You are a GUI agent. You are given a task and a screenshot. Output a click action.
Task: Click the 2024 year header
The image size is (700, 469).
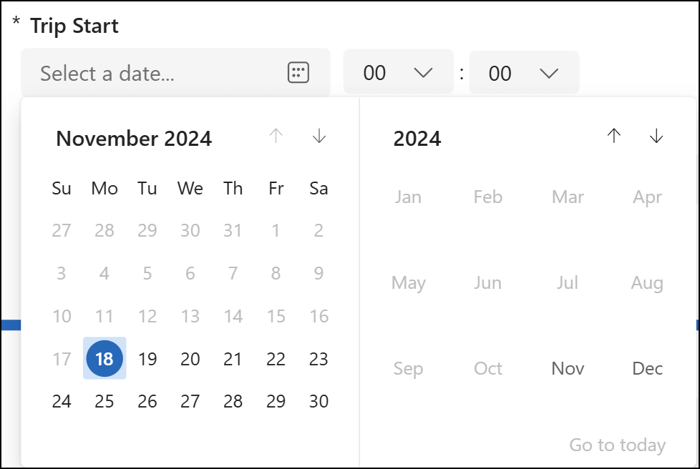tap(417, 139)
